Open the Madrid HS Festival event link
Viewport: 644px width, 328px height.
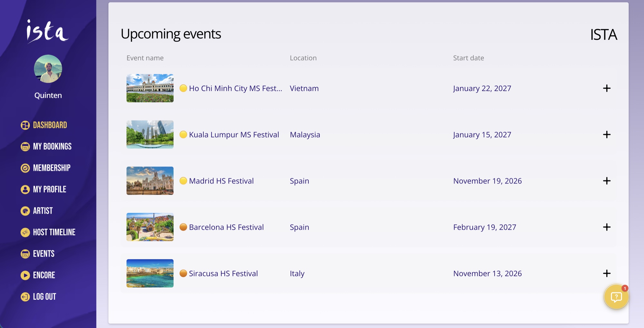(x=222, y=181)
